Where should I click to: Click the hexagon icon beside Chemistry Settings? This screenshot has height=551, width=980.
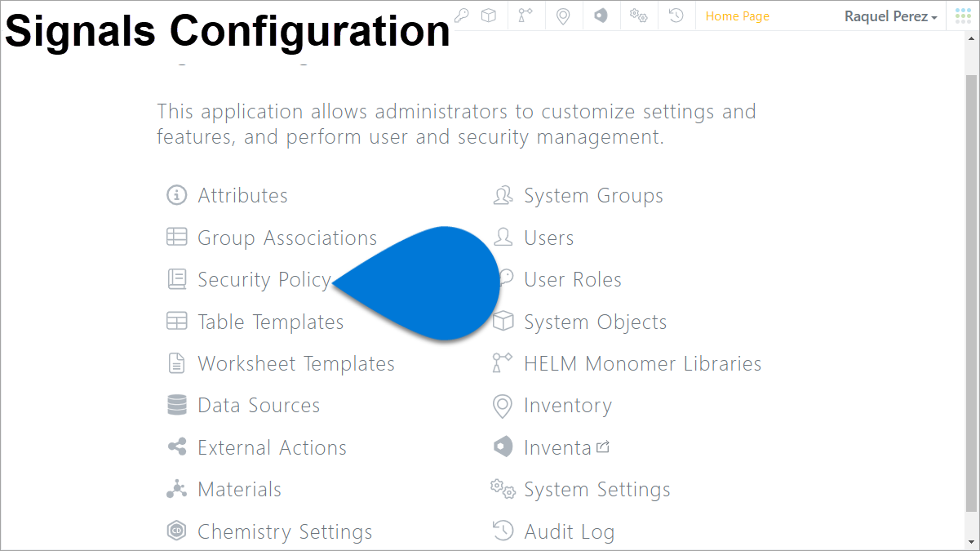pos(176,531)
